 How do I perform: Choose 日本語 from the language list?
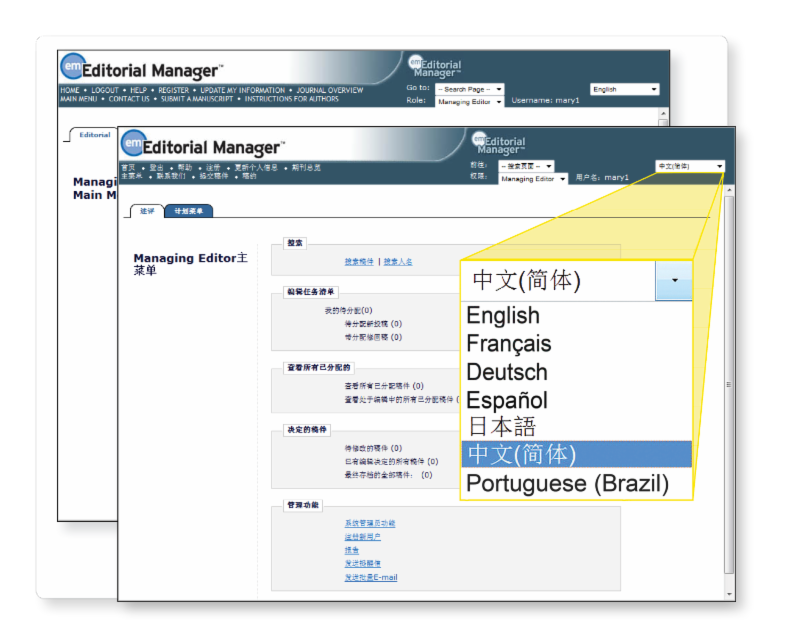click(502, 427)
